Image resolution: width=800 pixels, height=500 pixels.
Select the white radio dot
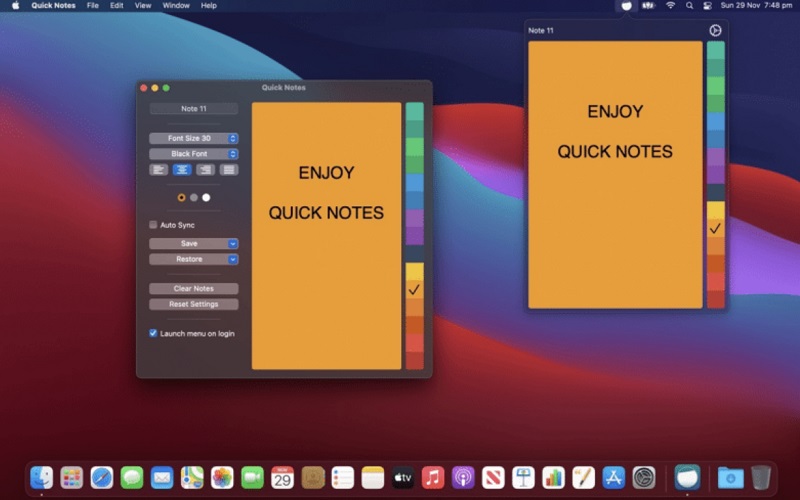[206, 197]
